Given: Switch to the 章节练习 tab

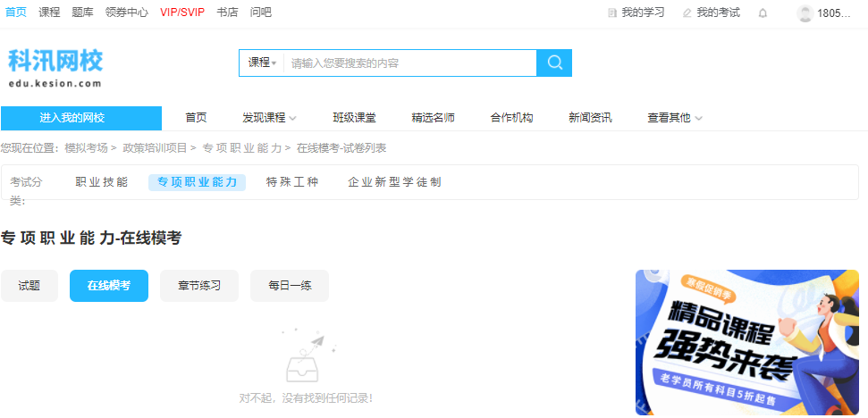Looking at the screenshot, I should coord(199,286).
